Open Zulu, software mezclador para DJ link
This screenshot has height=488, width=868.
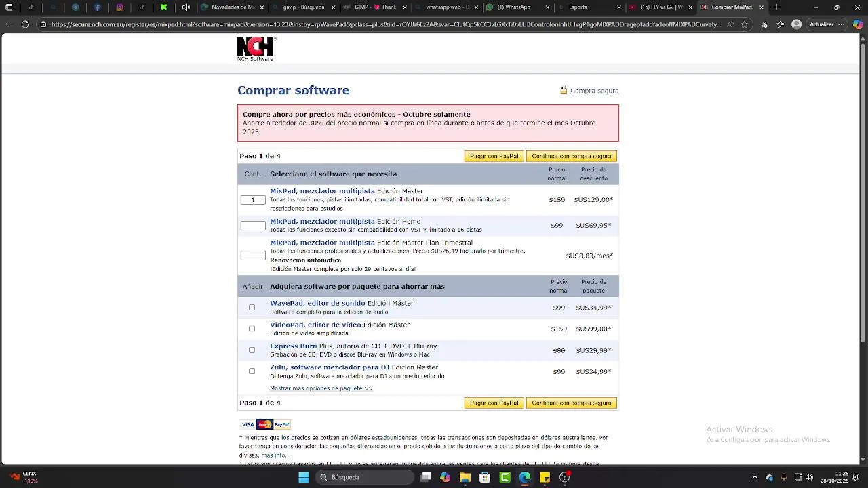(x=330, y=367)
